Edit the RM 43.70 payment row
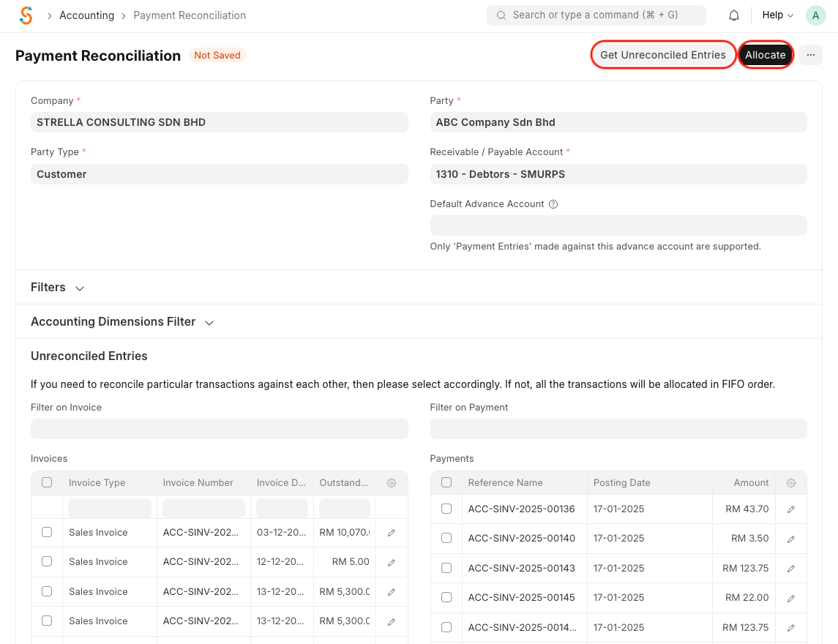Screen dimensions: 838x644 (791, 509)
